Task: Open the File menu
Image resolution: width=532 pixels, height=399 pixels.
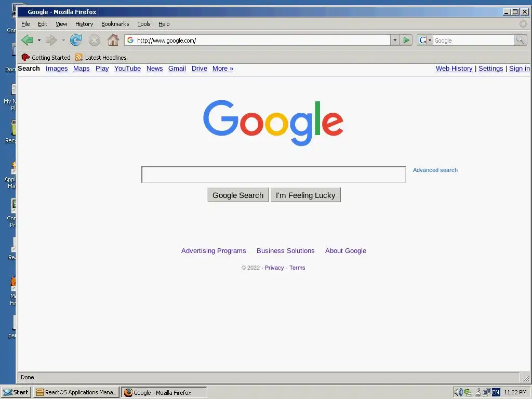Action: 25,24
